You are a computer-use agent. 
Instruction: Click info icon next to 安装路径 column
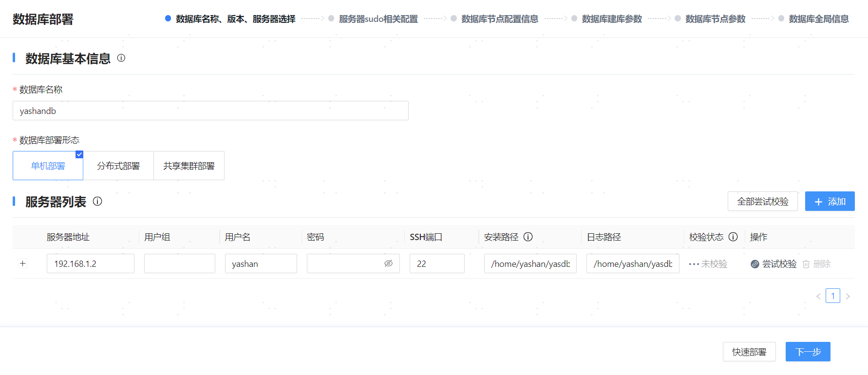click(528, 237)
